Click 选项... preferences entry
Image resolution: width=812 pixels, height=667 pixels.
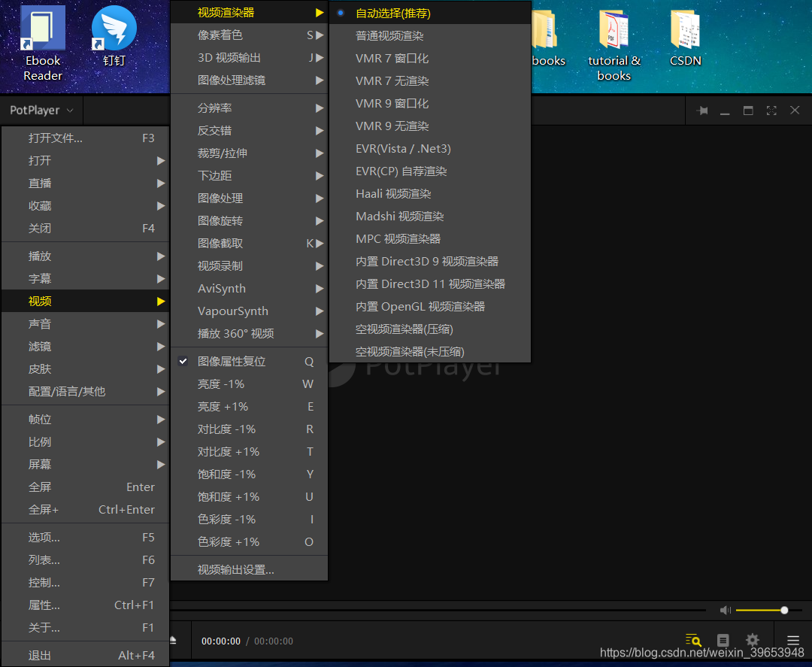86,538
